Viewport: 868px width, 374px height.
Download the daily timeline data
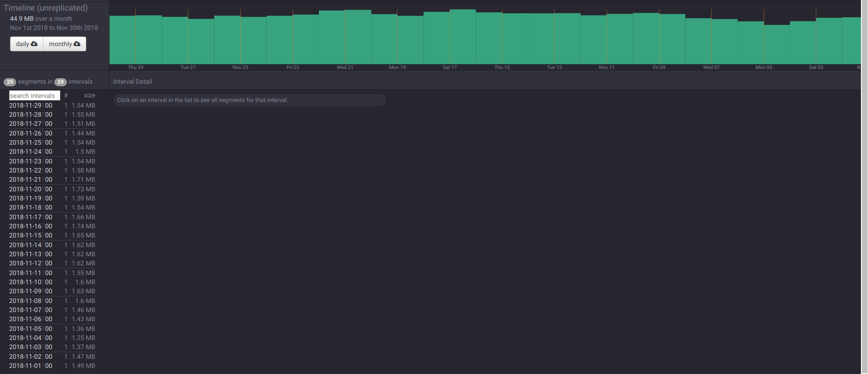click(x=26, y=44)
